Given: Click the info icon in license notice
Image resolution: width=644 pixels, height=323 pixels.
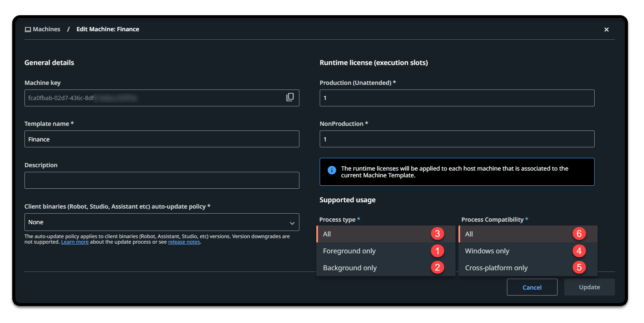Looking at the screenshot, I should [332, 170].
